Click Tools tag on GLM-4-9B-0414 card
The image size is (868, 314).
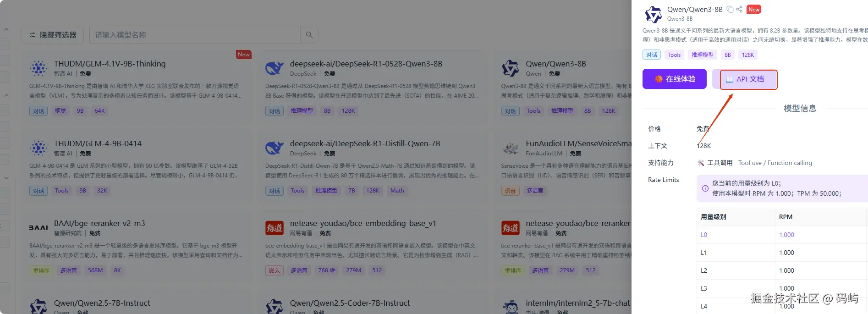[x=61, y=191]
